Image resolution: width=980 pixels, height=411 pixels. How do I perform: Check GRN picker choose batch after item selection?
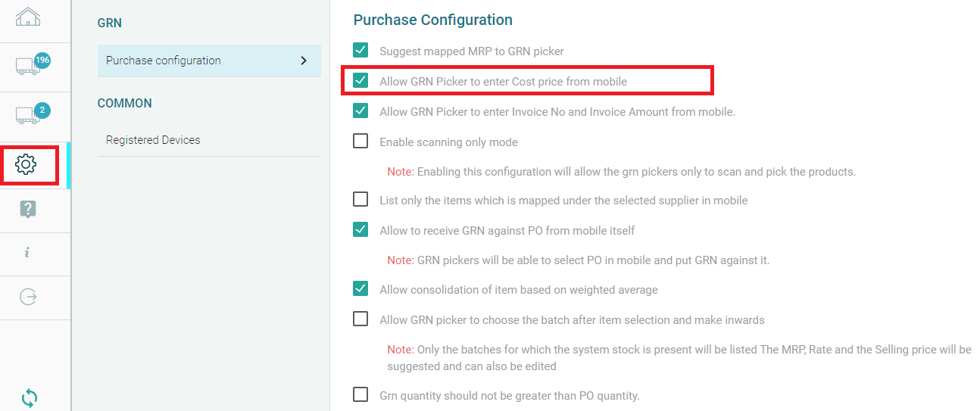tap(360, 319)
